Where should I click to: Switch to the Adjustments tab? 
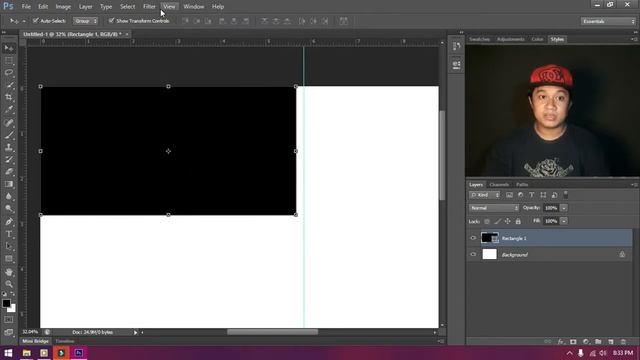coord(510,39)
